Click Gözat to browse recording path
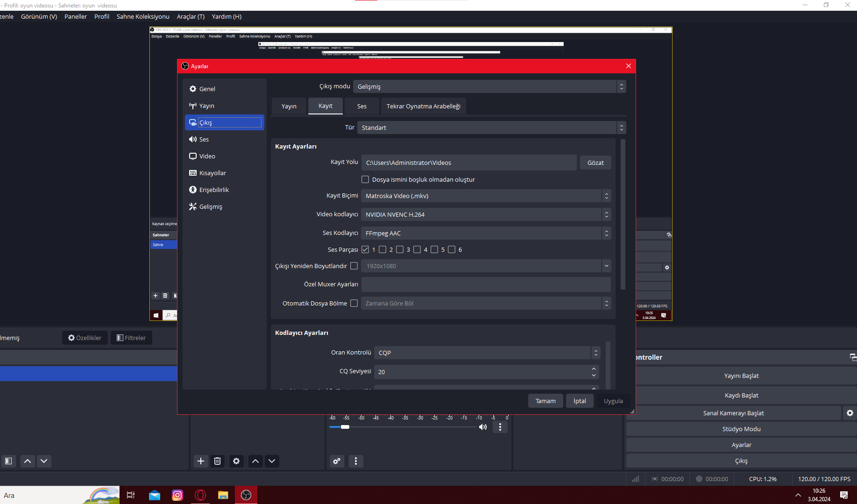 tap(595, 163)
